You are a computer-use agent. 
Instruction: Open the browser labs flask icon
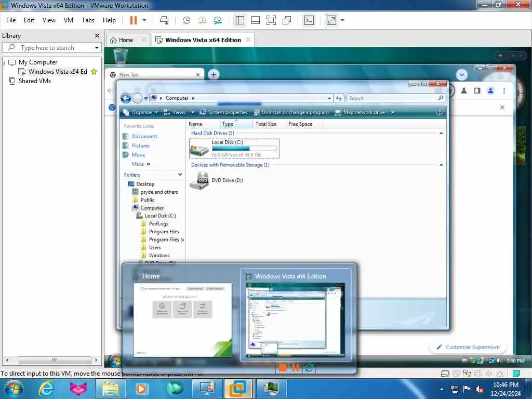464,90
